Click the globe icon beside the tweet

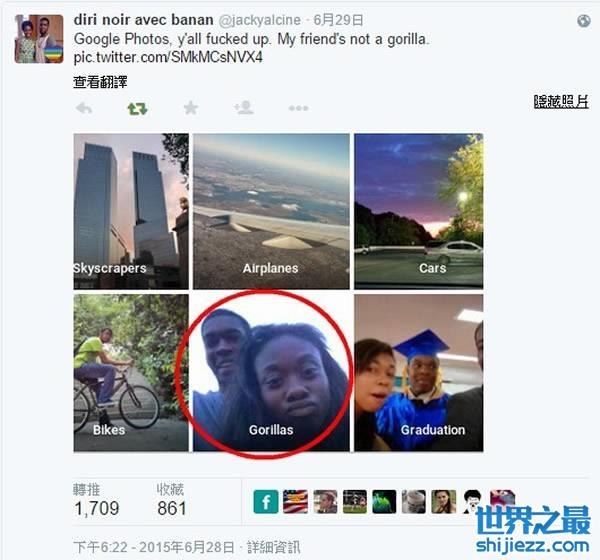(x=584, y=21)
